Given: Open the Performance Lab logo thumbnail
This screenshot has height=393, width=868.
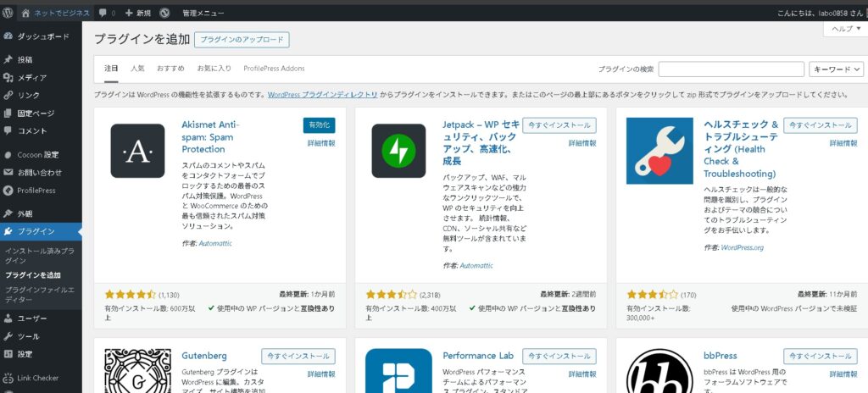Looking at the screenshot, I should click(x=398, y=371).
